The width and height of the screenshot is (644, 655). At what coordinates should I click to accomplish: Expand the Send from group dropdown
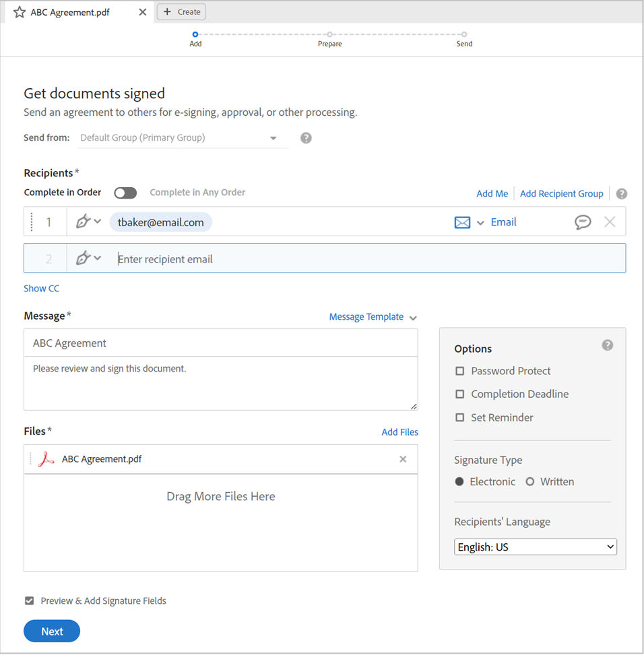pyautogui.click(x=273, y=137)
